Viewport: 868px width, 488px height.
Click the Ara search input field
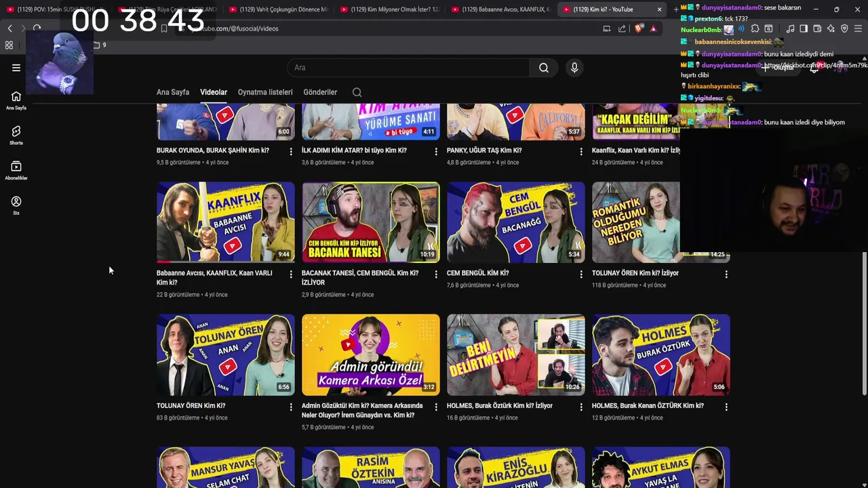click(x=408, y=68)
